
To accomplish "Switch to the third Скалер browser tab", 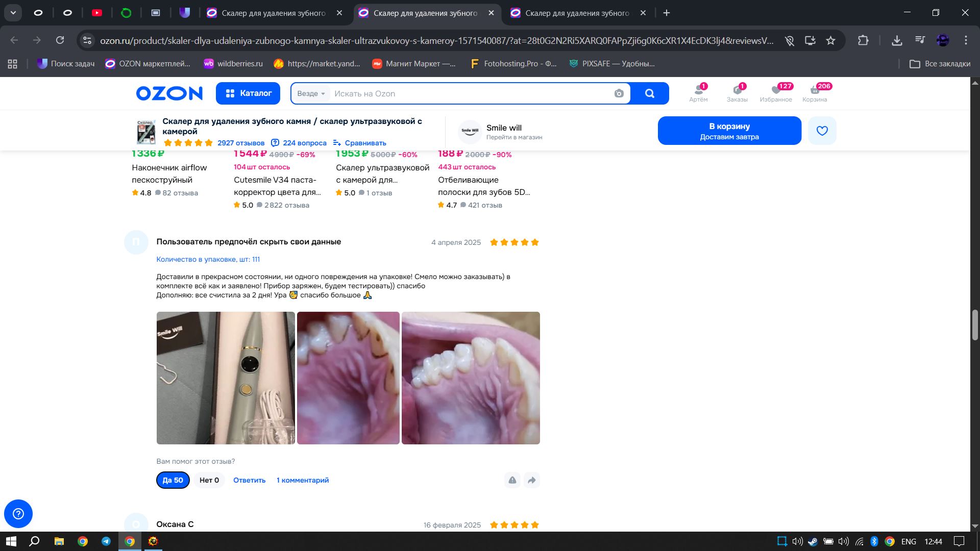I will (x=577, y=13).
